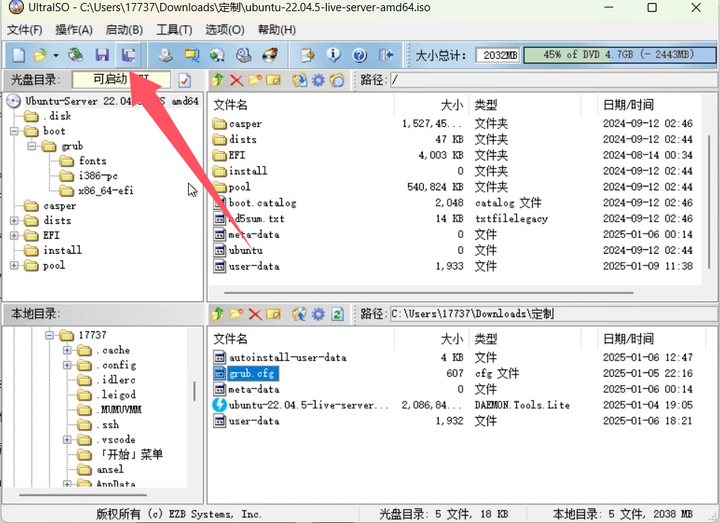Image resolution: width=720 pixels, height=523 pixels.
Task: Collapse the 17737 folder in local tree
Action: pos(50,335)
